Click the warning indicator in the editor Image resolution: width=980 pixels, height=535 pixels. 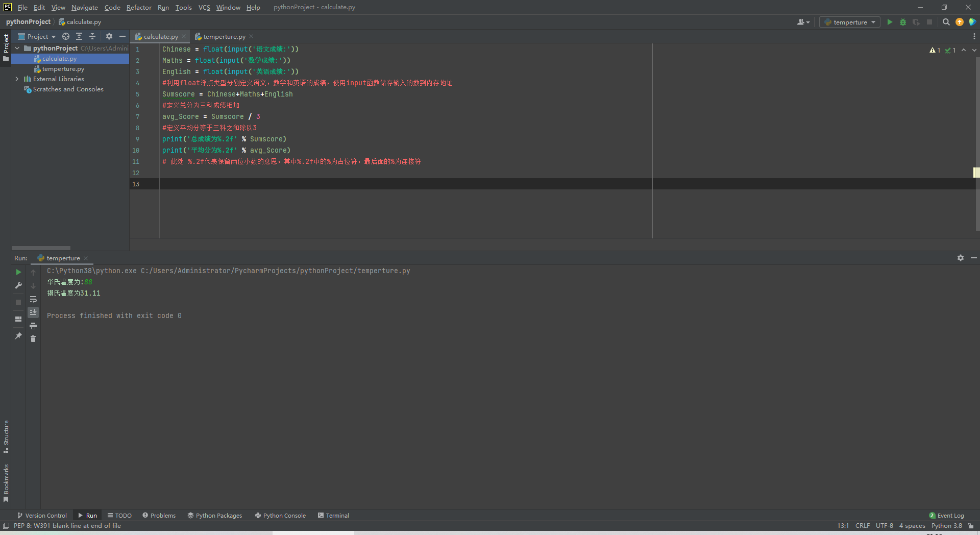click(x=935, y=50)
